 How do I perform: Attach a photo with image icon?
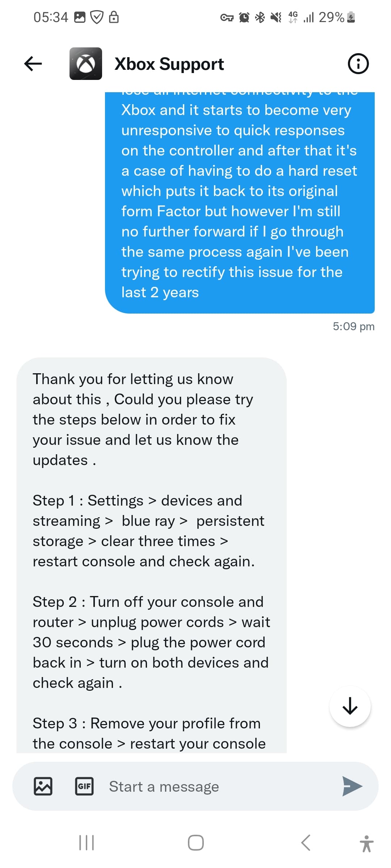tap(43, 786)
